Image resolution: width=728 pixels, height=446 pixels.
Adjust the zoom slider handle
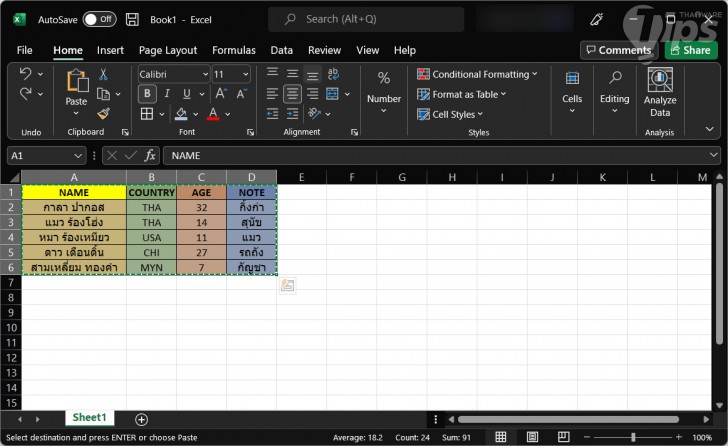click(633, 437)
